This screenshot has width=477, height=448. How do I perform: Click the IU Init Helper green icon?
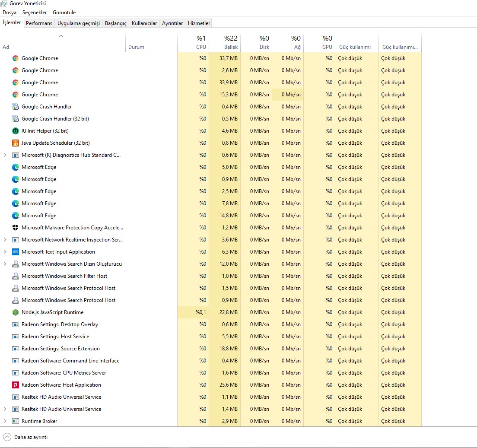coord(16,131)
